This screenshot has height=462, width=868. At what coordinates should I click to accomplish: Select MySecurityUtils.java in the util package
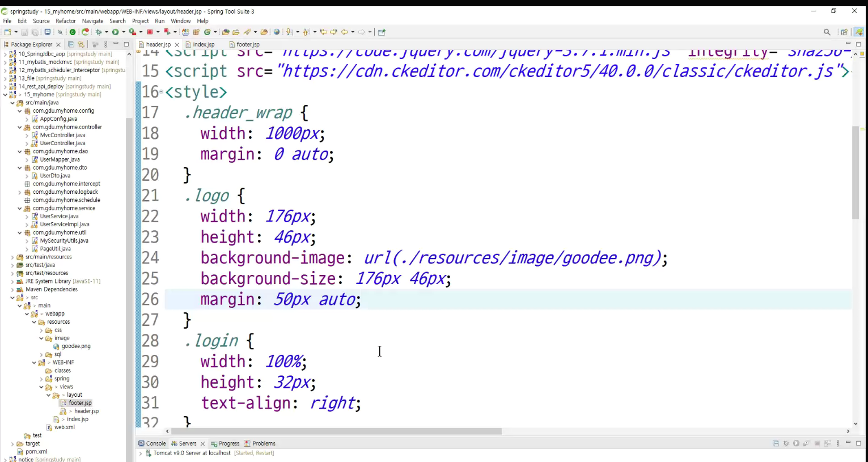click(x=64, y=241)
